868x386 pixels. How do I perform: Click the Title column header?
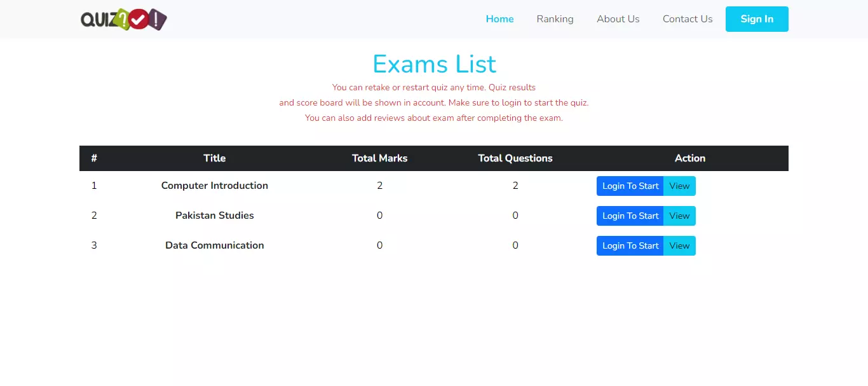[215, 158]
